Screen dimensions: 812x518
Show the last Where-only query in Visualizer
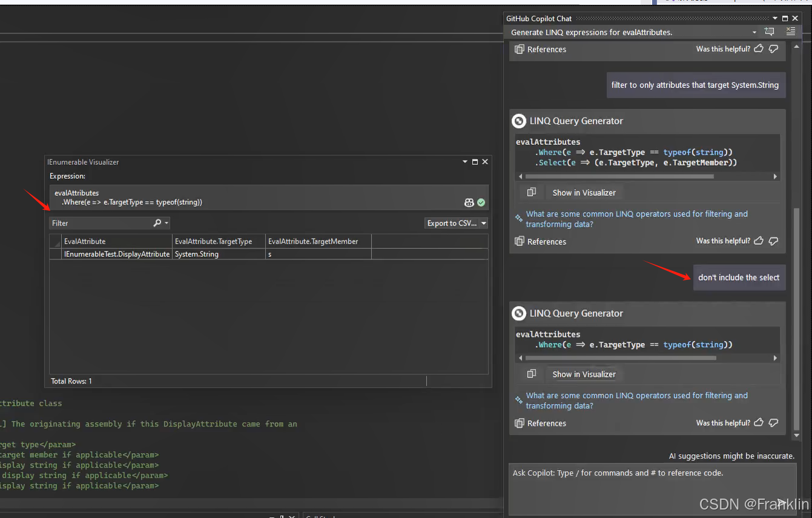point(584,374)
